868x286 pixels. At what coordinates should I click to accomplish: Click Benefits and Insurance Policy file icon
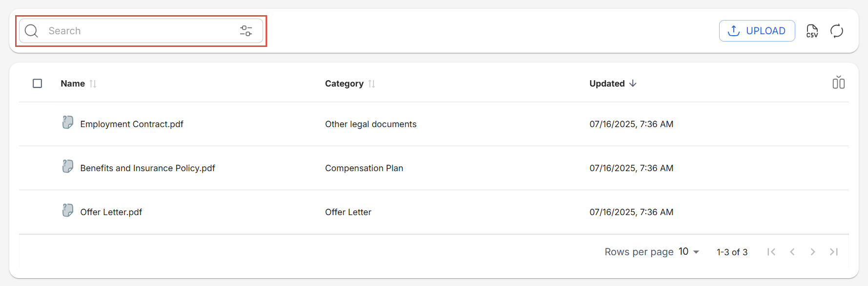pyautogui.click(x=68, y=166)
